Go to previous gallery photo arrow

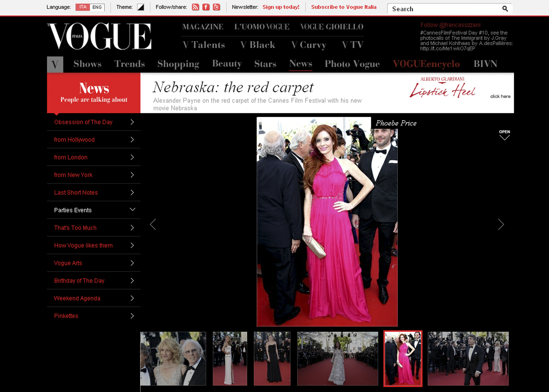tap(153, 224)
